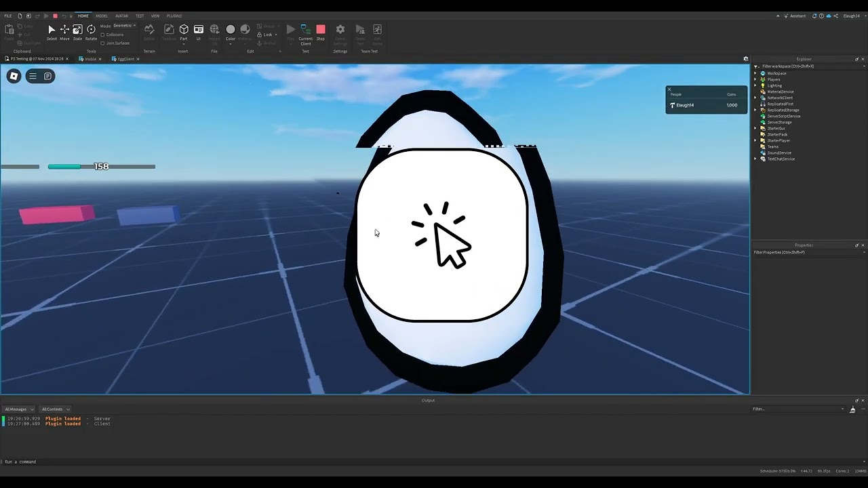
Task: Switch to the MODEL ribbon tab
Action: pyautogui.click(x=102, y=16)
